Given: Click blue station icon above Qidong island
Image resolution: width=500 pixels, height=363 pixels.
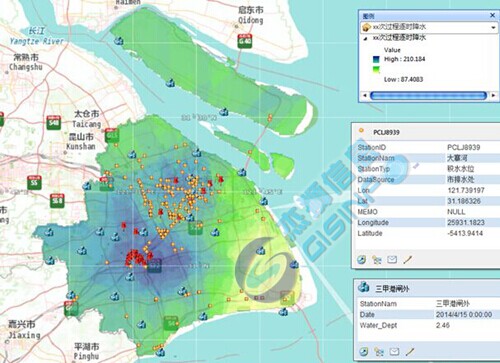Looking at the screenshot, I should [119, 41].
